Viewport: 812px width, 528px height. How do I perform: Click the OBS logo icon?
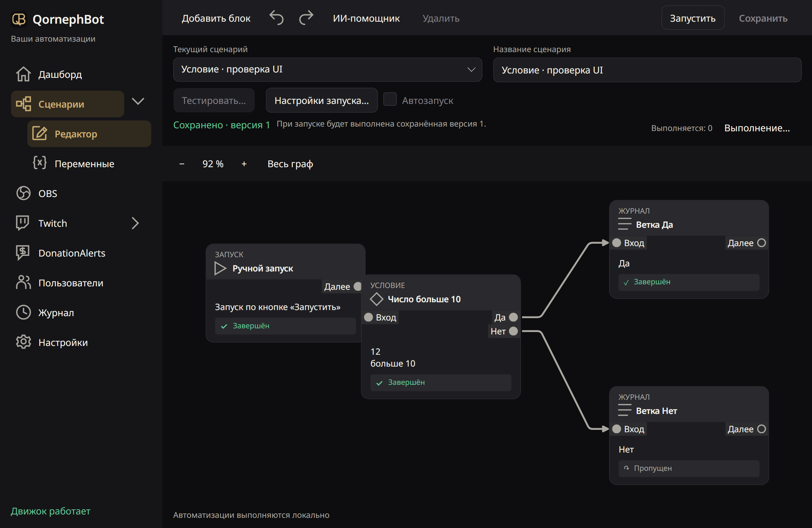(x=23, y=193)
